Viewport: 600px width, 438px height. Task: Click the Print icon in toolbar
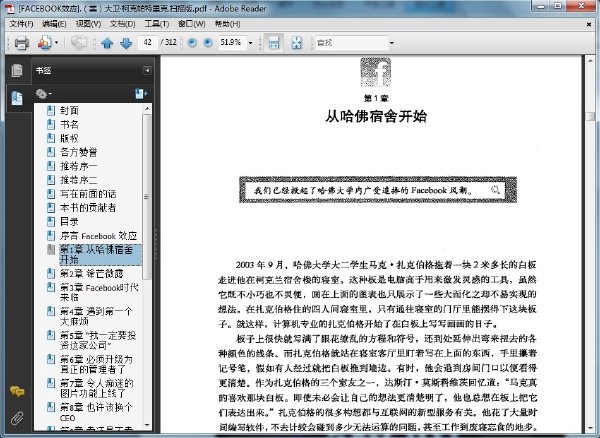[x=22, y=42]
